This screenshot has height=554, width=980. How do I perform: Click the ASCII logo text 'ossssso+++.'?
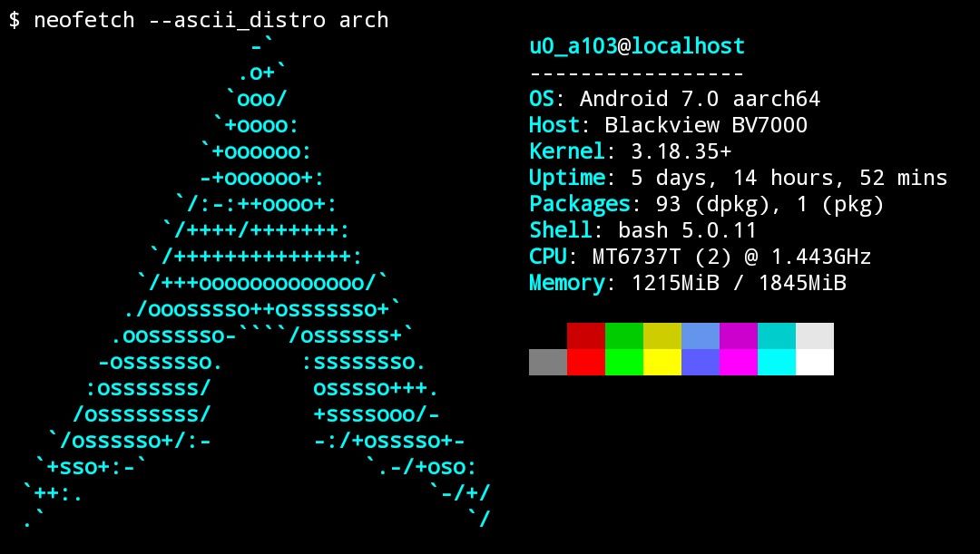tap(376, 388)
